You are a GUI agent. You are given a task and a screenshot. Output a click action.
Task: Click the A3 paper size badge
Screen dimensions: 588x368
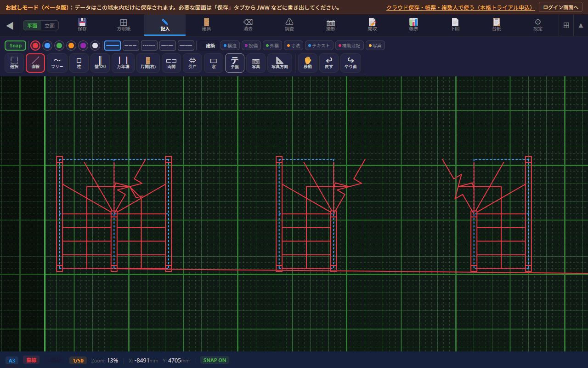pos(12,361)
